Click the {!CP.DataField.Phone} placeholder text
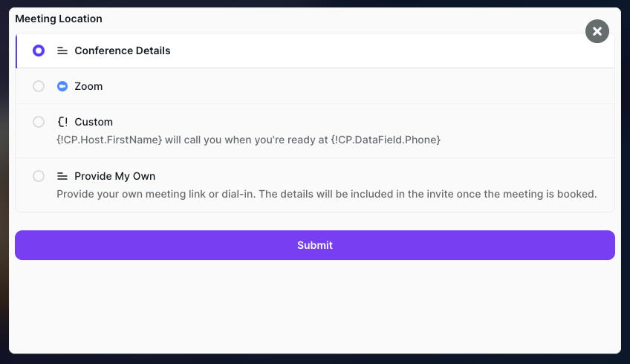The width and height of the screenshot is (630, 364). tap(386, 140)
